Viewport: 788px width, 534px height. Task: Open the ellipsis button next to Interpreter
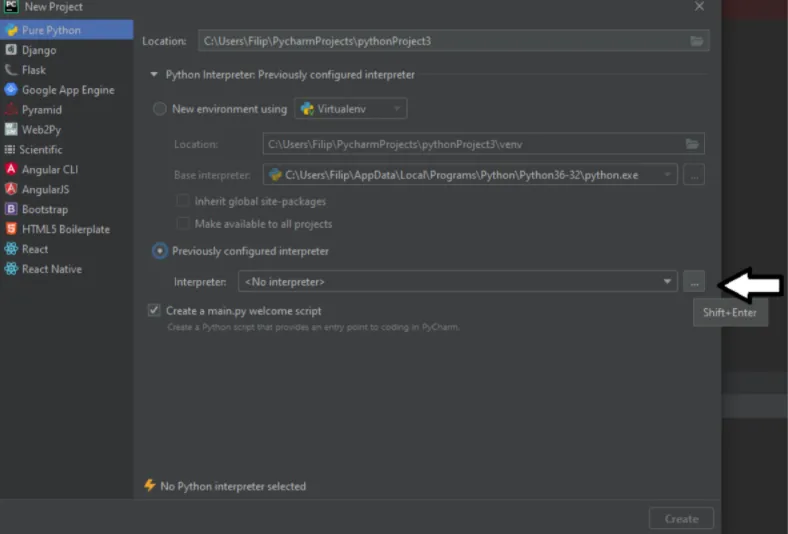click(694, 282)
